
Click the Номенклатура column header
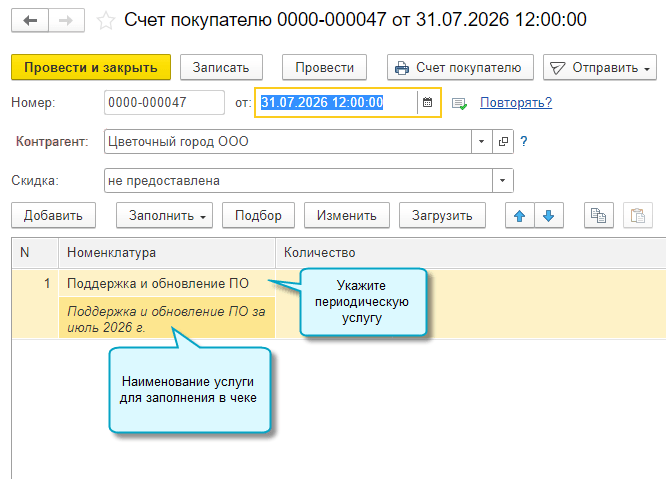(x=167, y=253)
